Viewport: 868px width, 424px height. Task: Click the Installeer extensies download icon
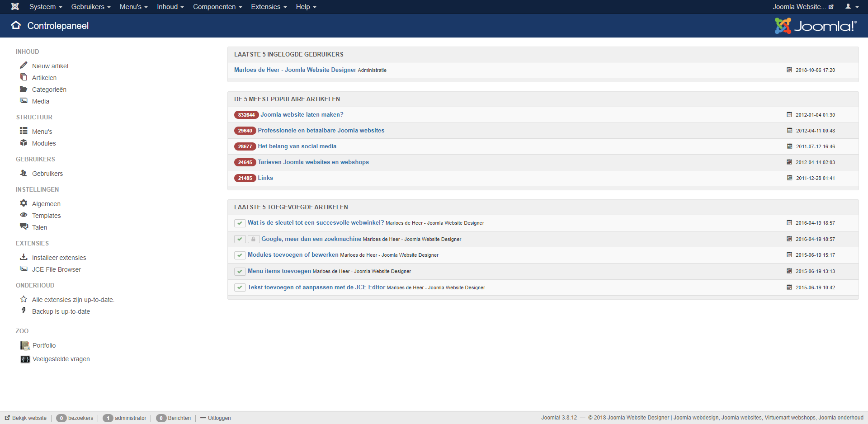click(23, 257)
